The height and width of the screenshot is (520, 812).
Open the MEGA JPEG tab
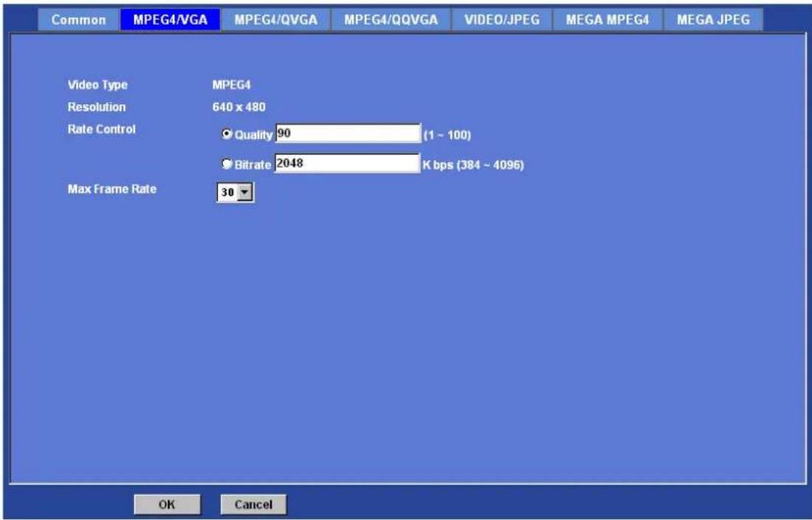click(713, 20)
